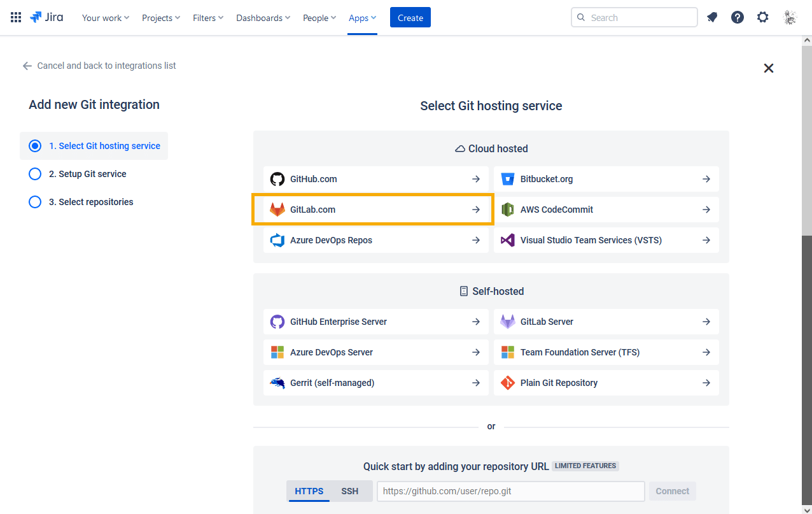Image resolution: width=812 pixels, height=514 pixels.
Task: Click the GitHub.com octocat icon
Action: coord(277,179)
